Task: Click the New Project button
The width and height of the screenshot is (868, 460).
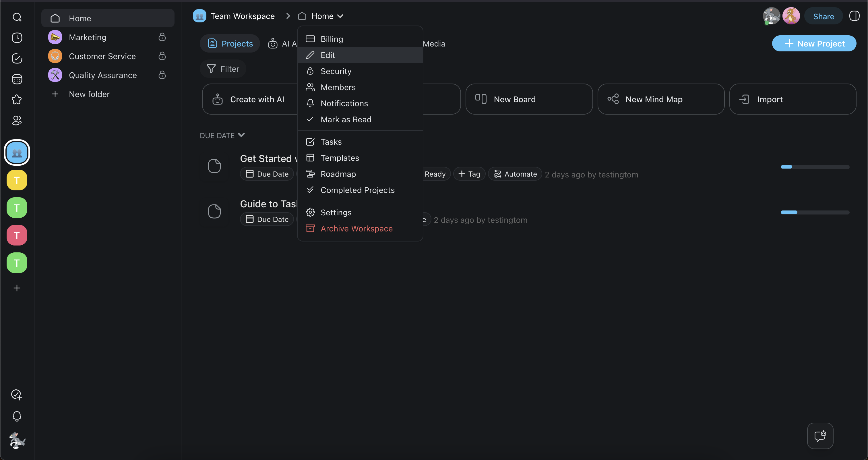Action: coord(814,43)
